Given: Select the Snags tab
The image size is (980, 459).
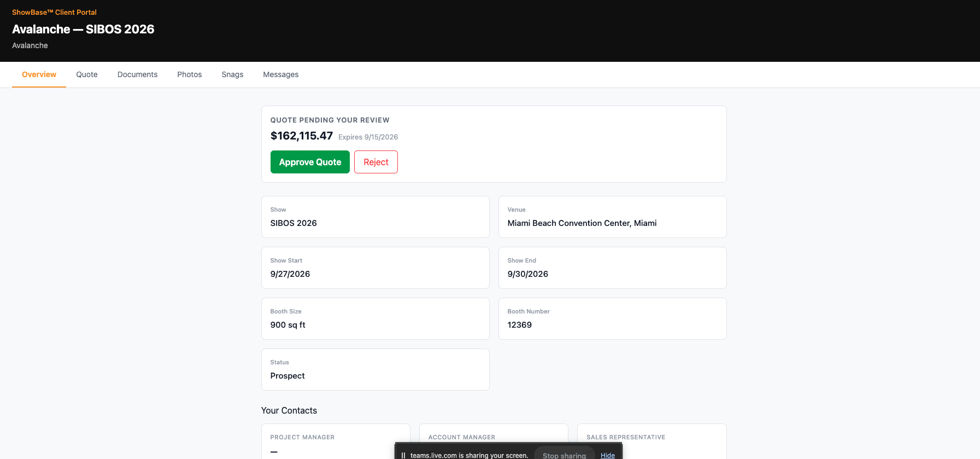Looking at the screenshot, I should click(x=232, y=74).
